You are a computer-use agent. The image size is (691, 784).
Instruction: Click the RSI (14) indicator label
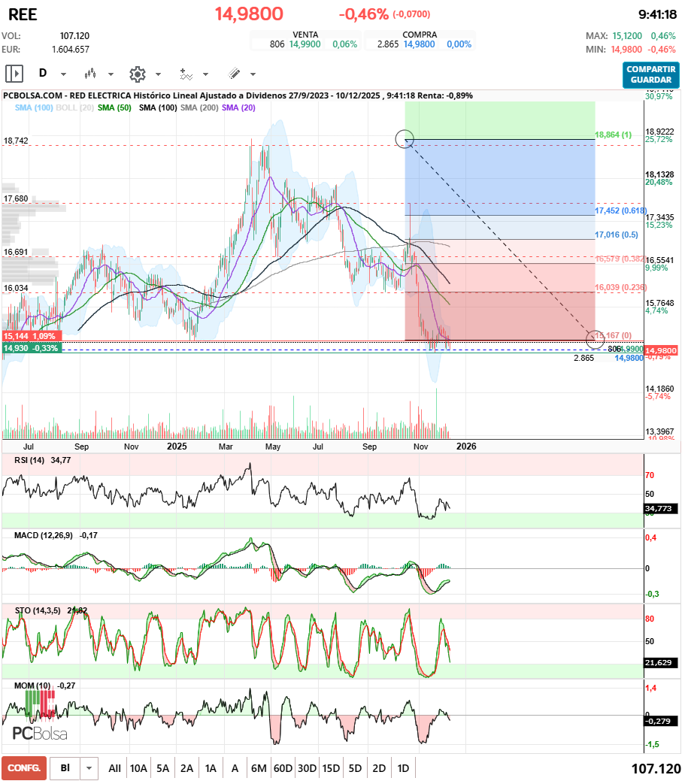[x=29, y=460]
